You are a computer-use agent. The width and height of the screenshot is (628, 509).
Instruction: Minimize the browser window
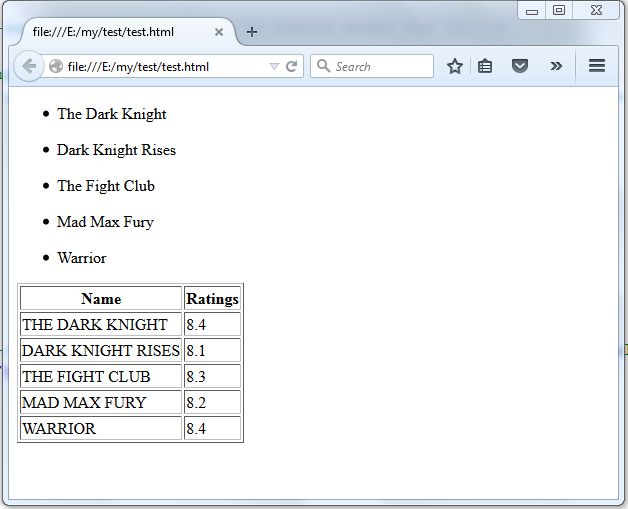[531, 11]
